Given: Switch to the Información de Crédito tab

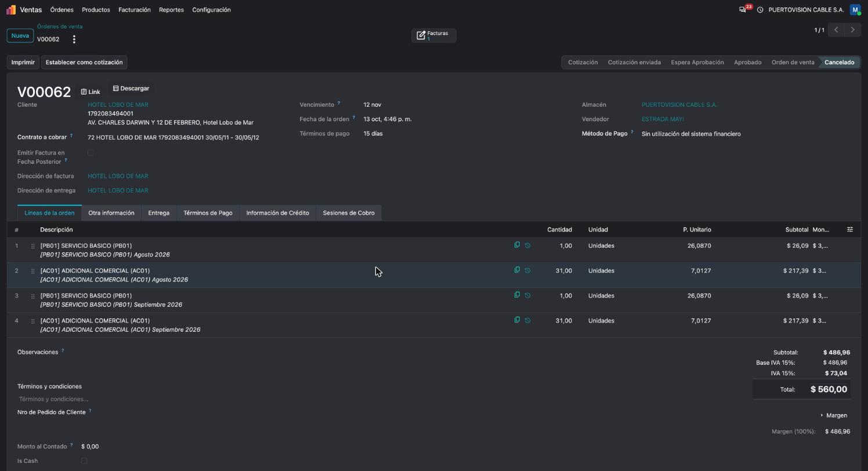Looking at the screenshot, I should [x=277, y=213].
